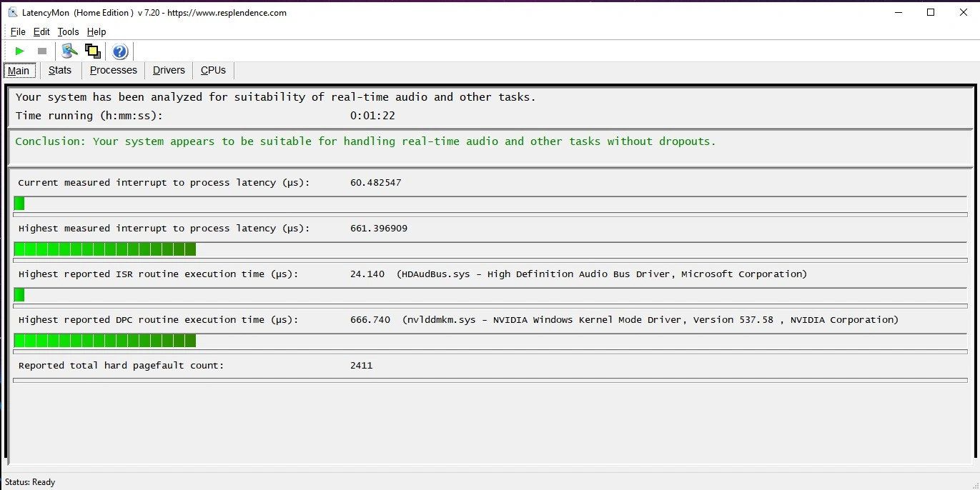Viewport: 980px width, 490px height.
Task: Open the Edit menu
Action: (x=41, y=31)
